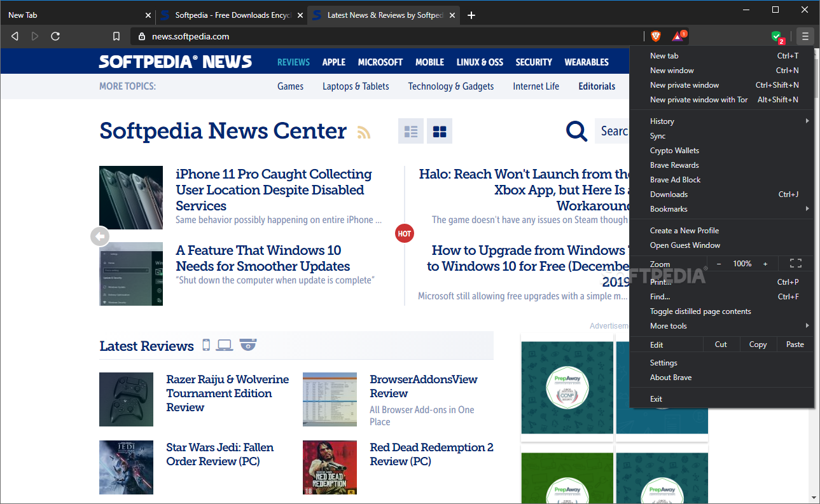Click the browser Back arrow button
This screenshot has width=820, height=504.
tap(15, 36)
